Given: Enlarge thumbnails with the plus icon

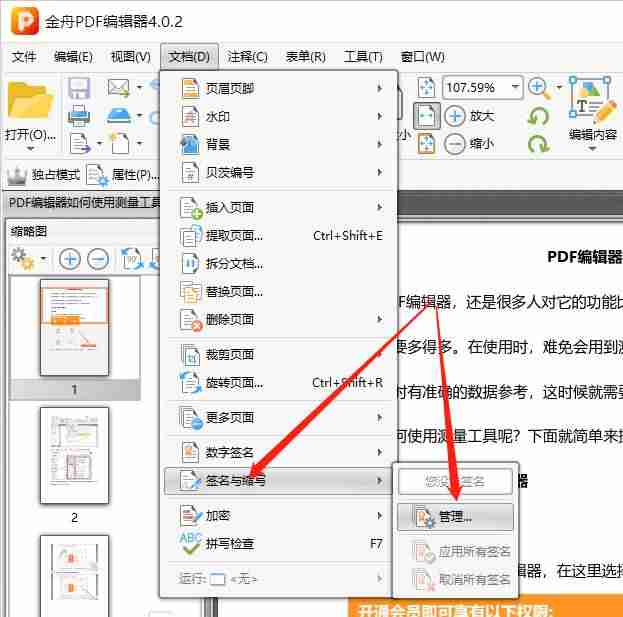Looking at the screenshot, I should pyautogui.click(x=70, y=259).
